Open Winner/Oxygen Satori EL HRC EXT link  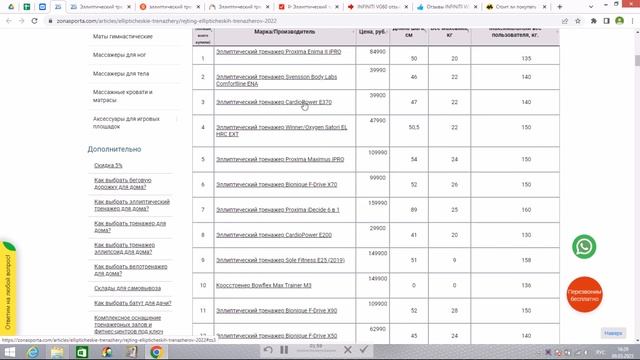coord(281,131)
